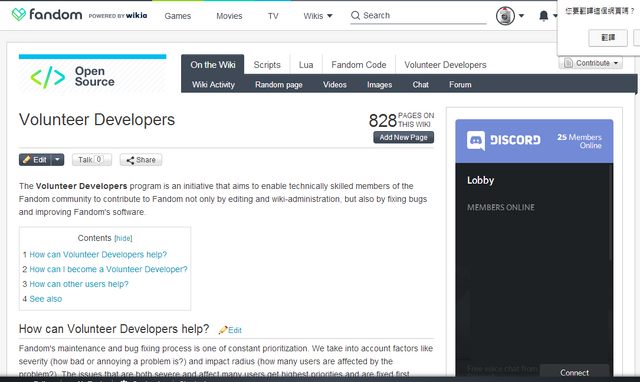This screenshot has width=640, height=382.
Task: Click the translate button in the popup
Action: [x=608, y=38]
